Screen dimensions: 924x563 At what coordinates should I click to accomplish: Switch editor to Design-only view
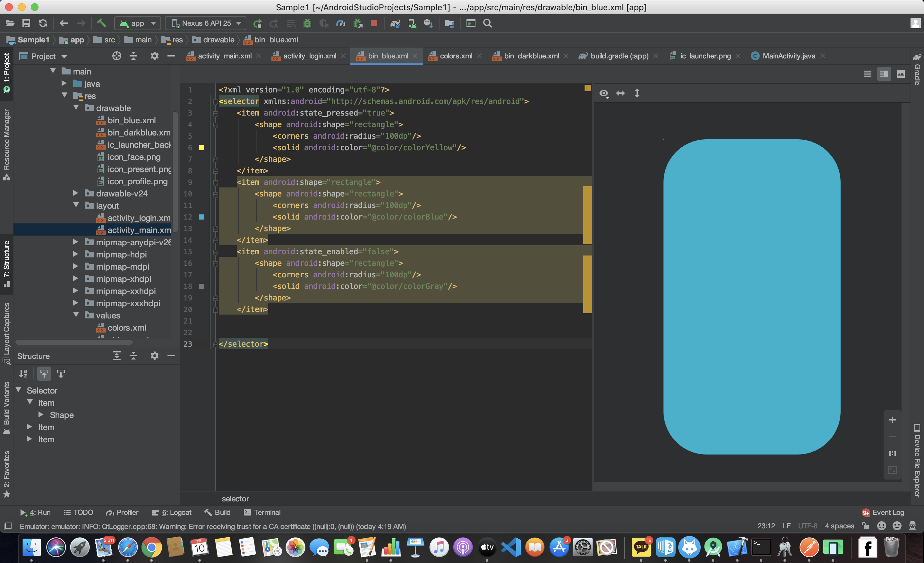point(901,74)
